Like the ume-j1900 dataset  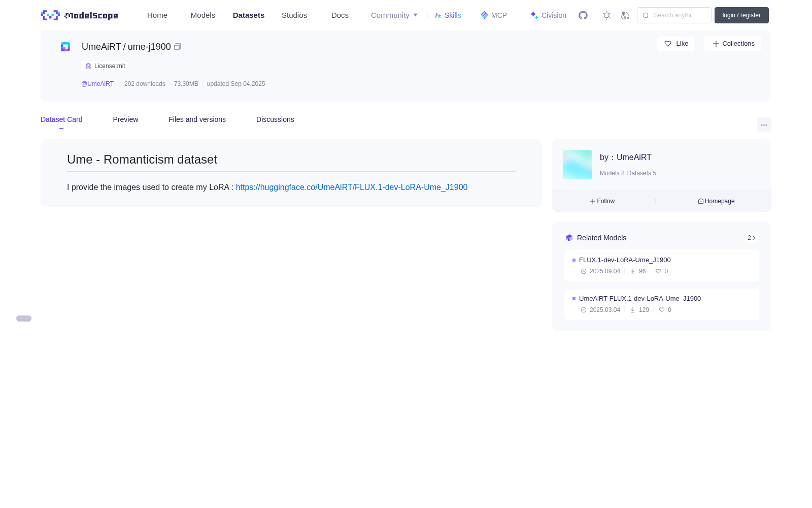pos(675,44)
